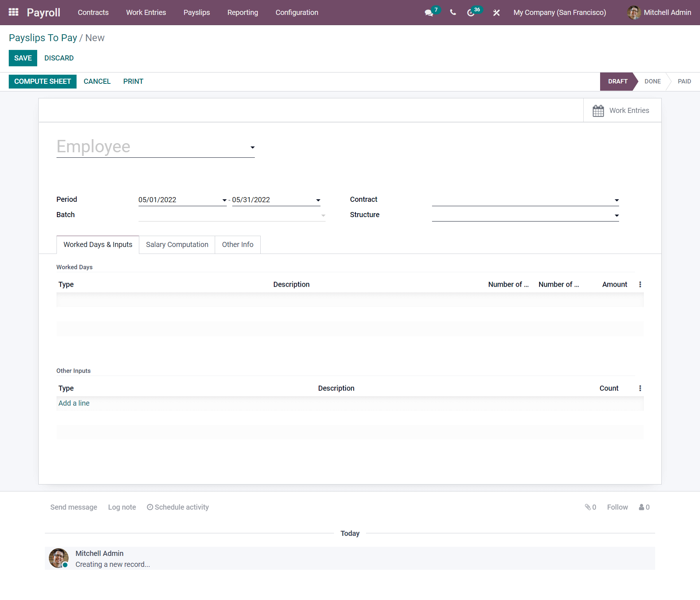The height and width of the screenshot is (600, 700).
Task: Click the Save button
Action: tap(23, 58)
